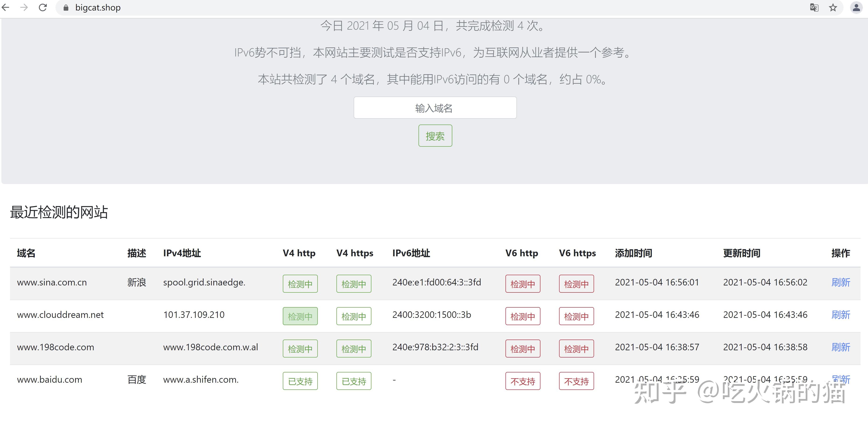This screenshot has height=427, width=868.
Task: Click the browser forward arrow
Action: point(24,7)
